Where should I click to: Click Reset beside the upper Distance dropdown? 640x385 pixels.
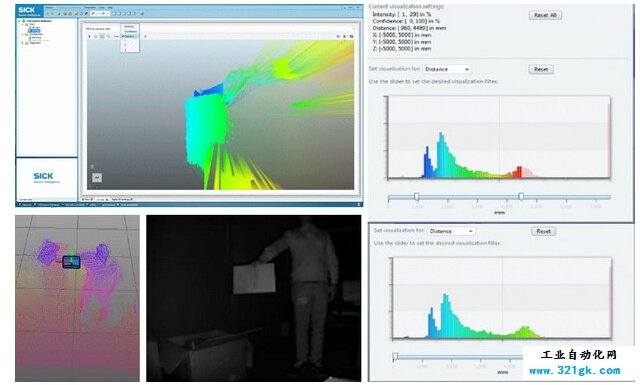[x=541, y=69]
